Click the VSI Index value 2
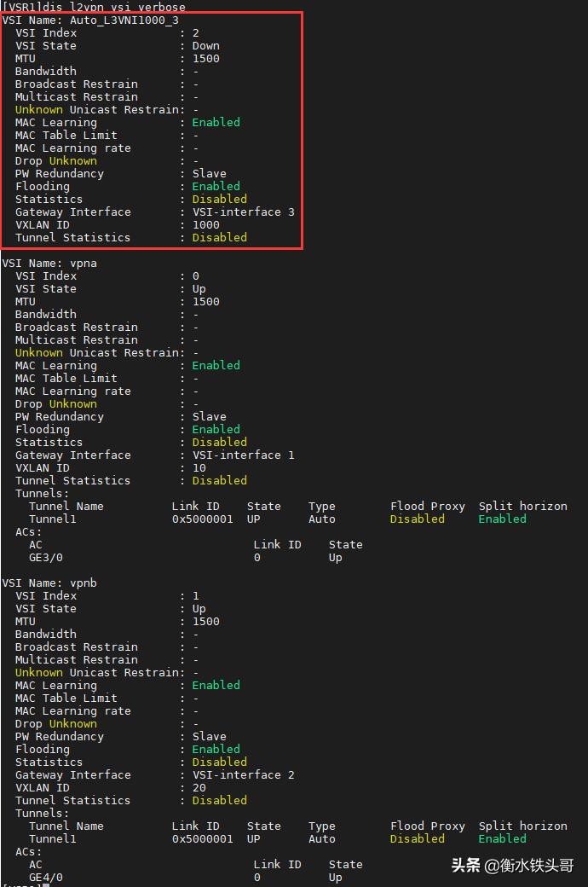This screenshot has width=588, height=887. click(x=195, y=33)
